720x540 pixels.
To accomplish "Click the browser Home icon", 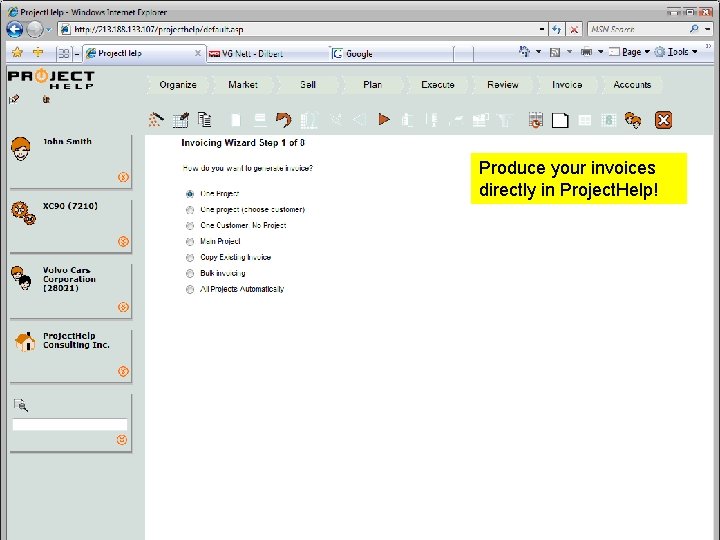I will 524,51.
